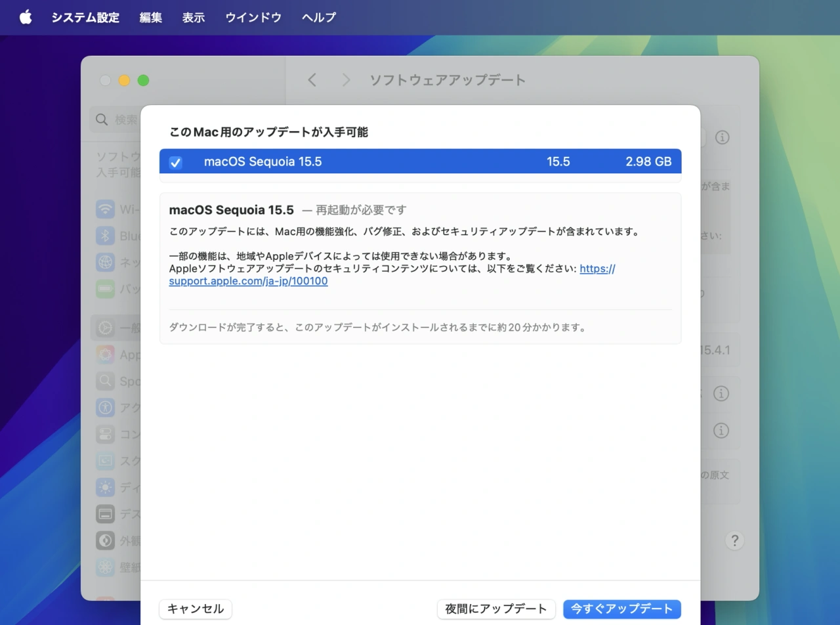Click the Spotlight magnifier icon in sidebar
Screen dimensions: 840x625
pyautogui.click(x=105, y=381)
